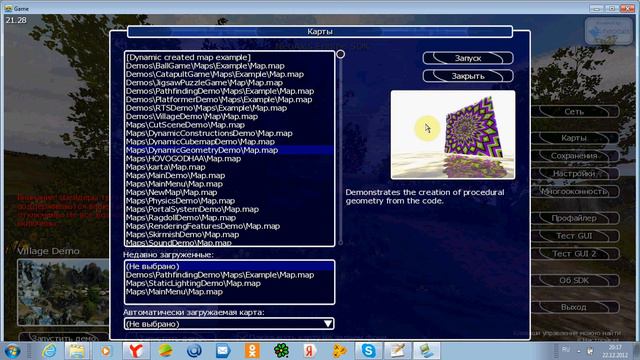Click Village Demo thumbnail

click(x=63, y=292)
